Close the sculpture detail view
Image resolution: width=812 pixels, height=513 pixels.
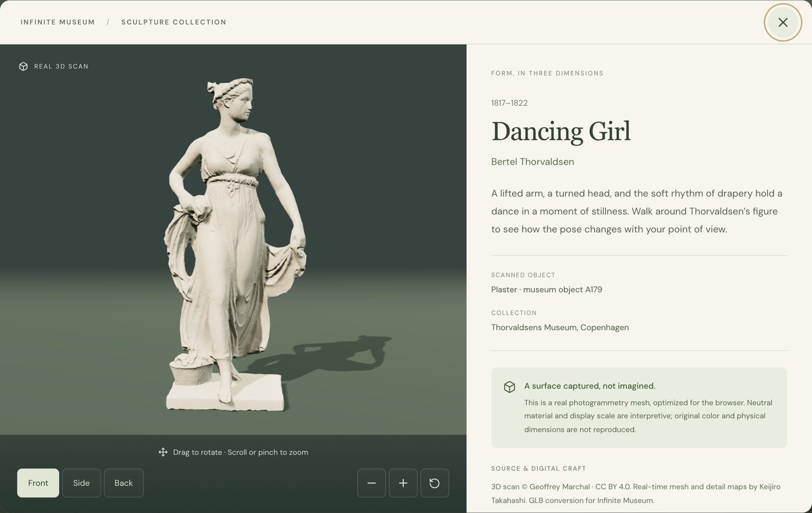(782, 23)
